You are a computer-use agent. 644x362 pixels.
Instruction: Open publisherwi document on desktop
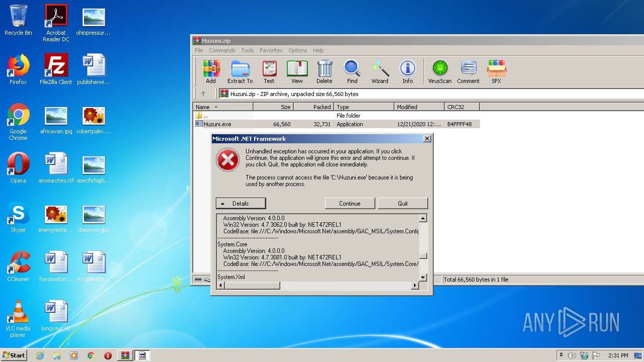pyautogui.click(x=94, y=69)
